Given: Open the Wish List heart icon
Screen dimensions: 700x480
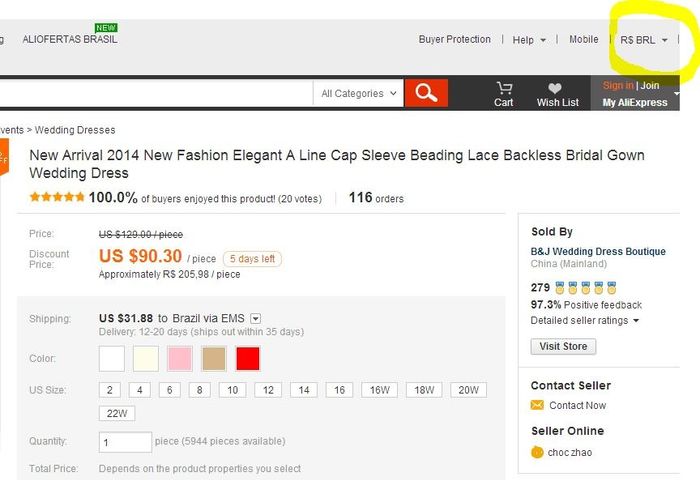Looking at the screenshot, I should pyautogui.click(x=554, y=88).
